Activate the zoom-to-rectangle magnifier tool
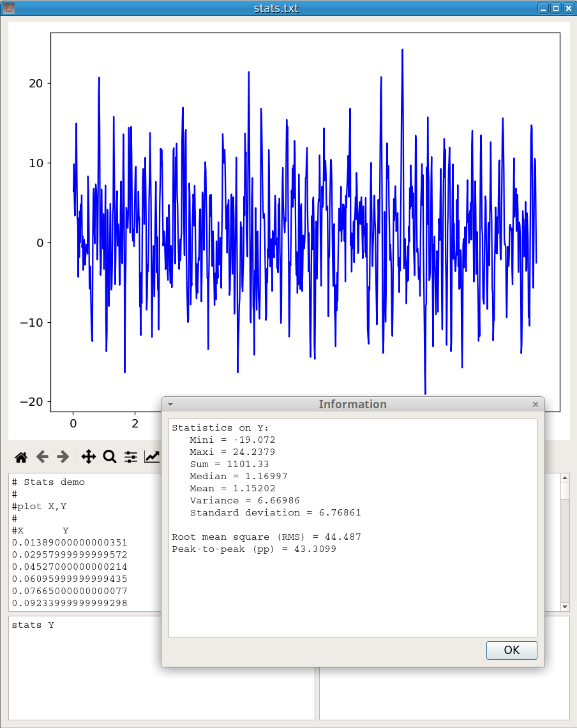Viewport: 577px width, 728px height. [110, 457]
